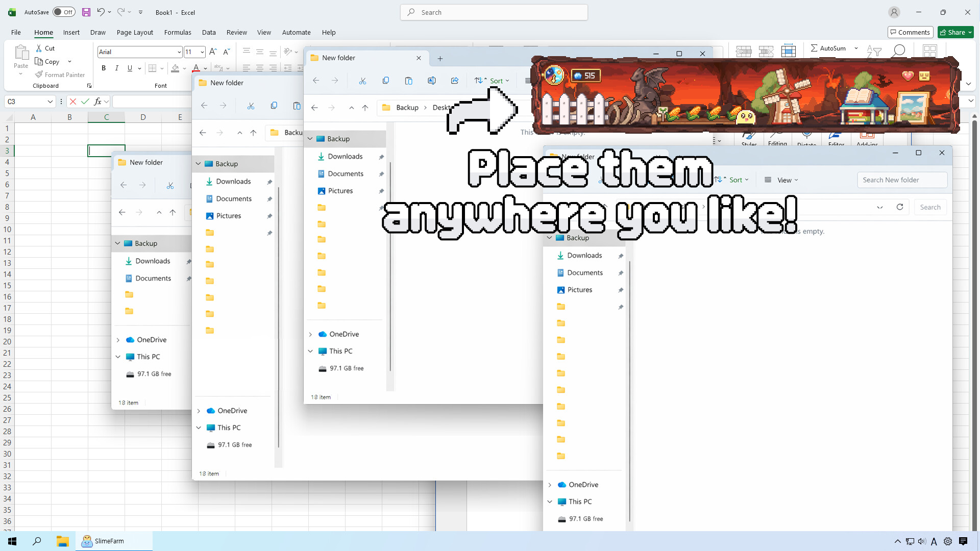
Task: Confirm the entry with the green checkmark
Action: point(85,102)
